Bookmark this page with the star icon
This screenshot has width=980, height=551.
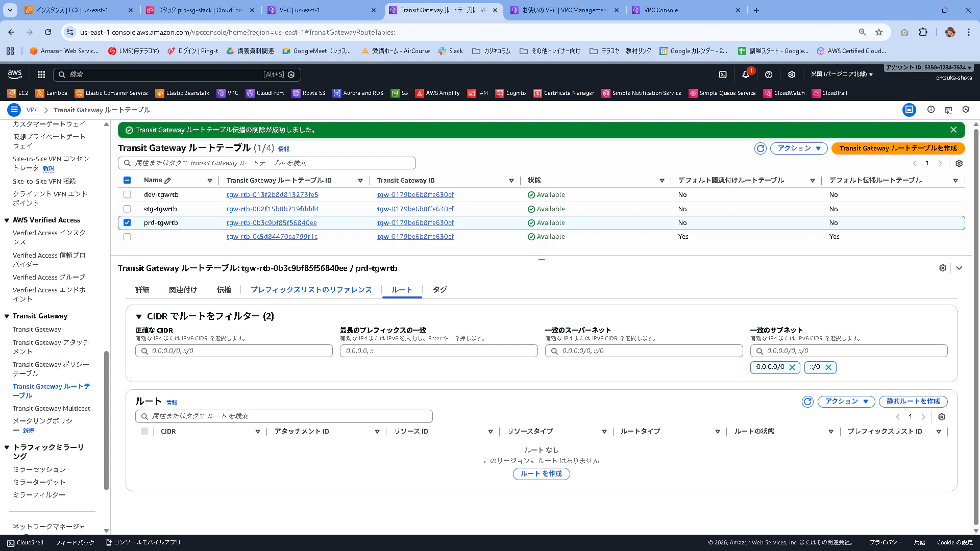[x=879, y=32]
